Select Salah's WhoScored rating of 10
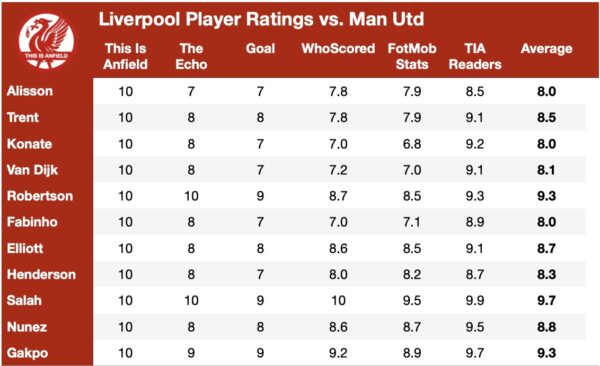The height and width of the screenshot is (366, 600). [338, 301]
